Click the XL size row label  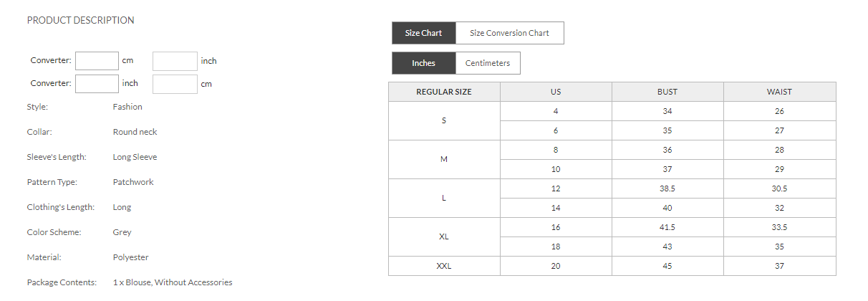tap(444, 236)
